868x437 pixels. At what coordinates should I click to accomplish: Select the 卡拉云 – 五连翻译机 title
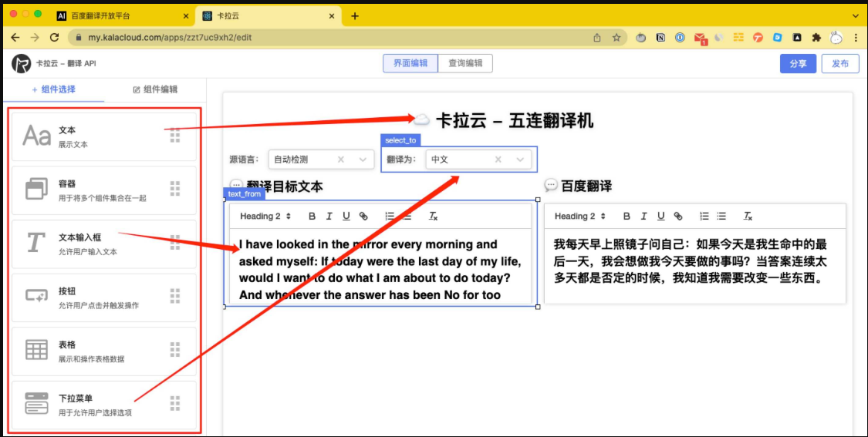(515, 120)
